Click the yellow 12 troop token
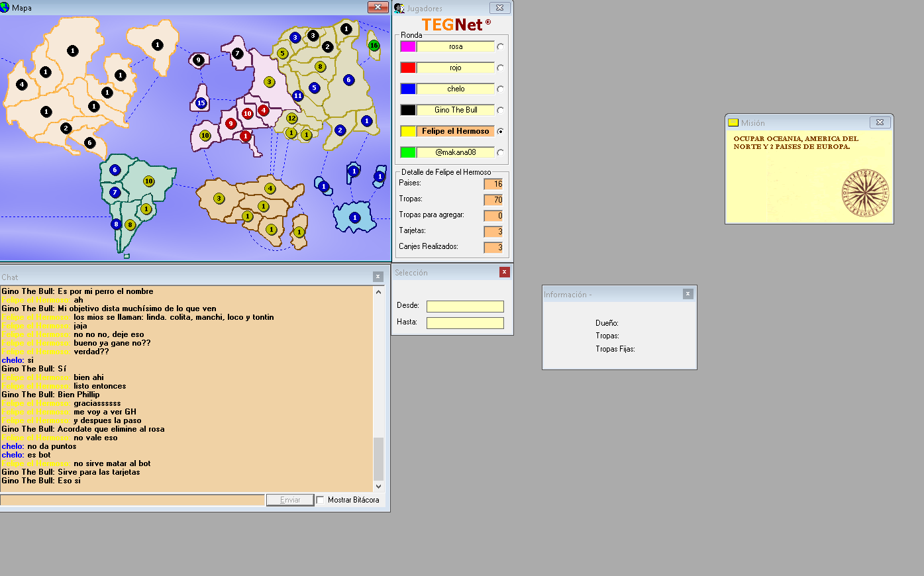This screenshot has width=924, height=576. (291, 119)
